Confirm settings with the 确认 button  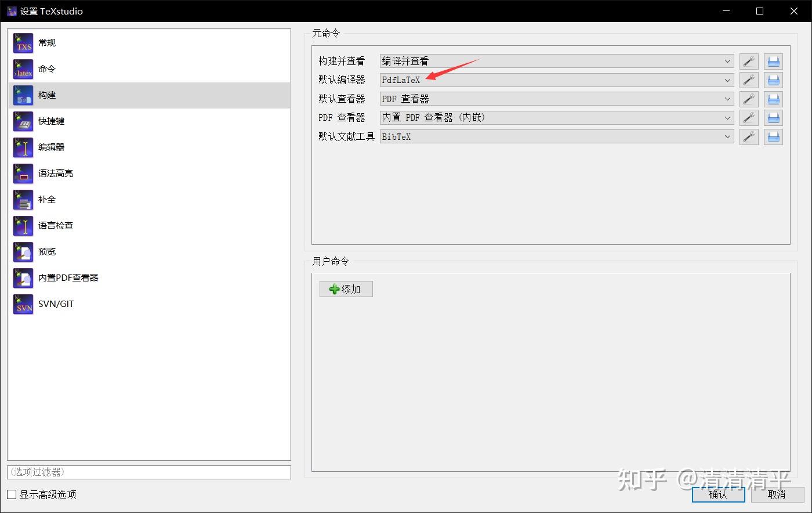(718, 494)
